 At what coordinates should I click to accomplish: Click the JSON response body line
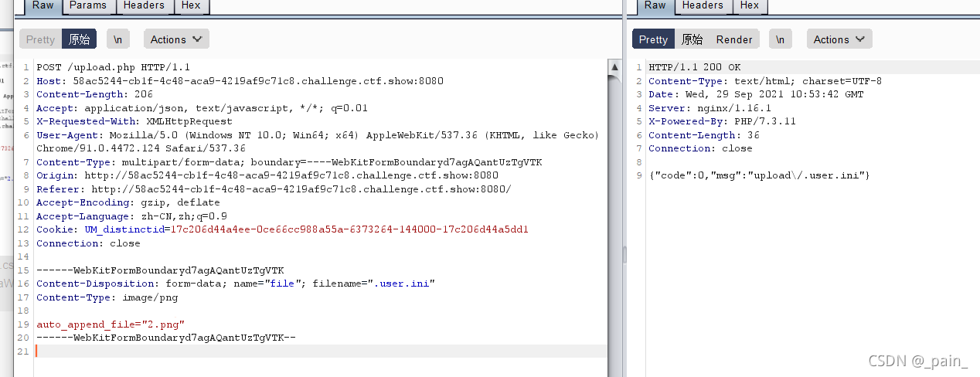tap(759, 175)
